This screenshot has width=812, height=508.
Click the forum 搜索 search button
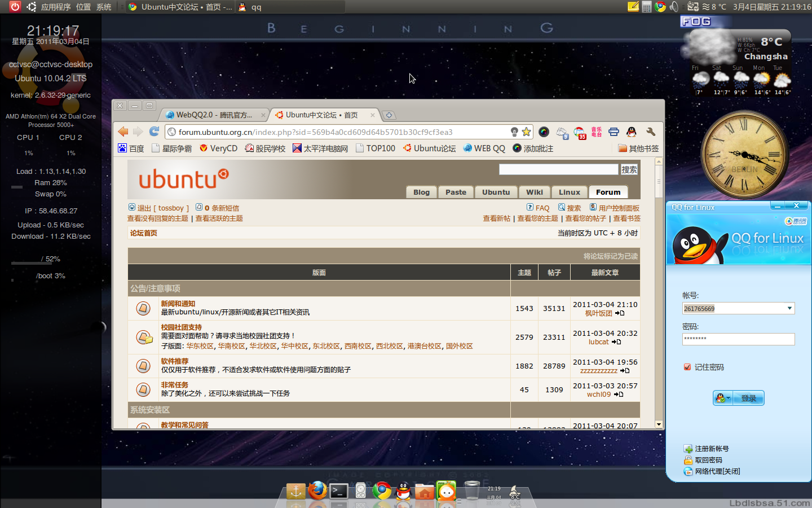[x=629, y=169]
